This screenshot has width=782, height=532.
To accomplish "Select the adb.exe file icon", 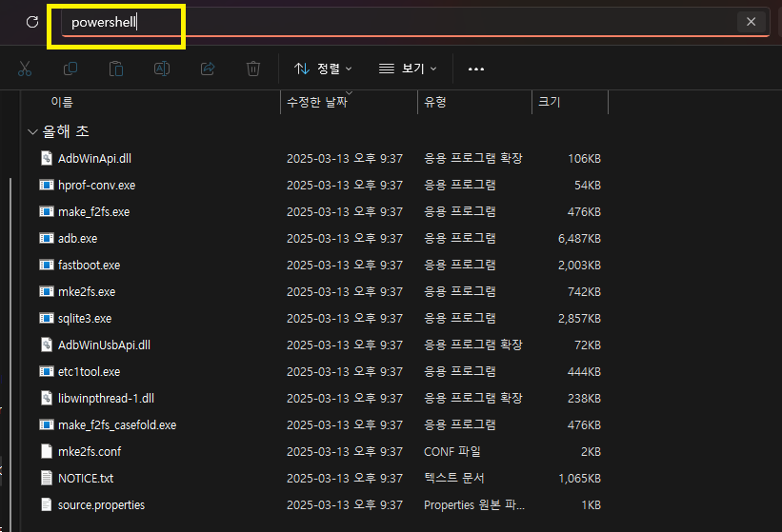I will pos(47,239).
